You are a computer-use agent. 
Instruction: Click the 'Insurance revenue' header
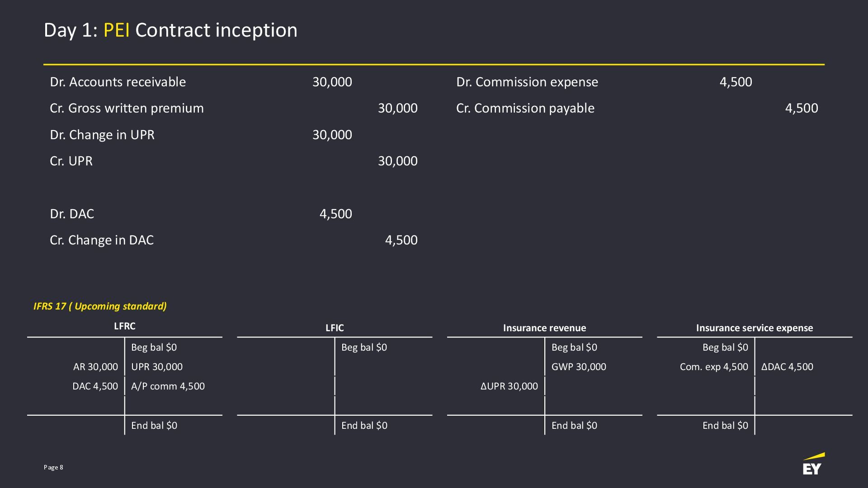[544, 328]
